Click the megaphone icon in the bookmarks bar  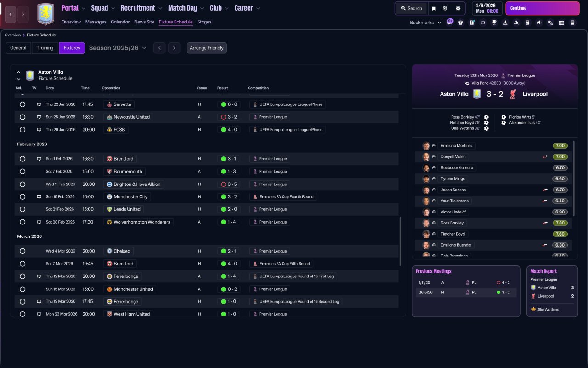point(539,23)
